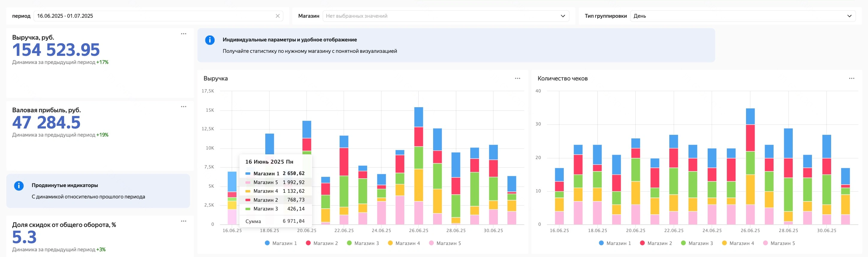Click the 22.06.25 bar in Выручка chart

pos(344,180)
